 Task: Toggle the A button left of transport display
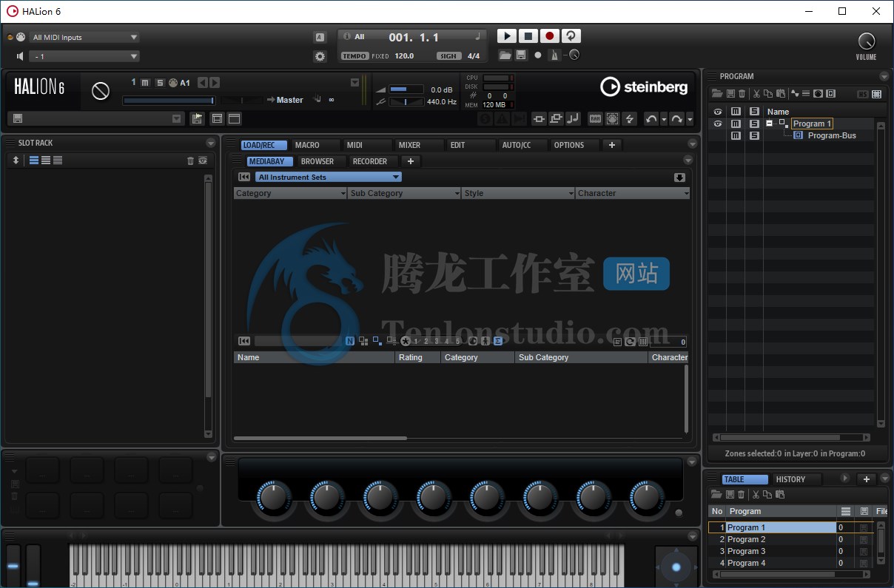(x=320, y=37)
